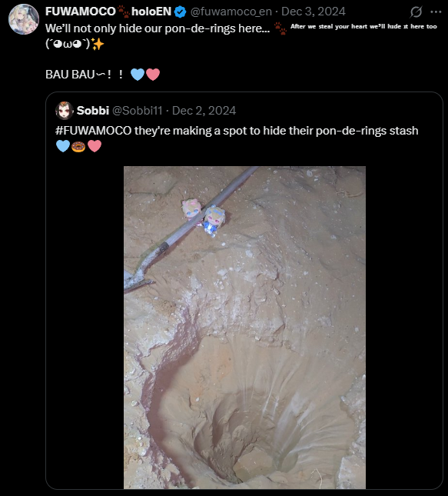This screenshot has width=448, height=496.
Task: Open the @fuwamoco_en handle link
Action: tap(231, 12)
